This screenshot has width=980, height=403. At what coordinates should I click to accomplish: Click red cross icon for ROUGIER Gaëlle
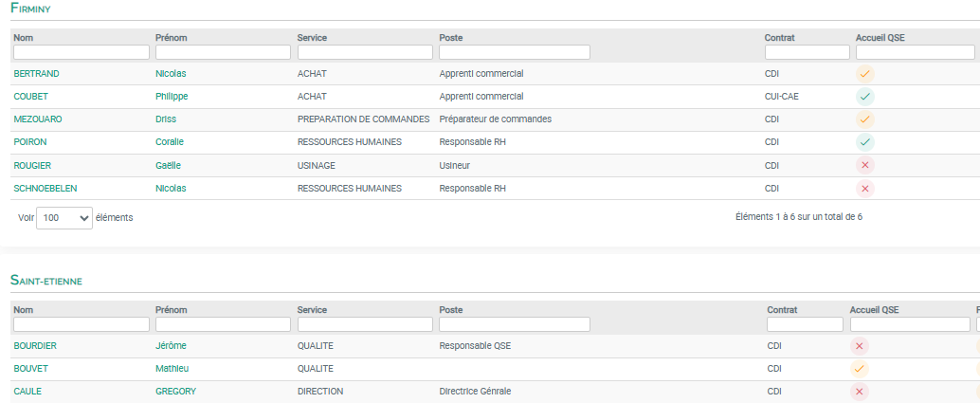point(865,165)
